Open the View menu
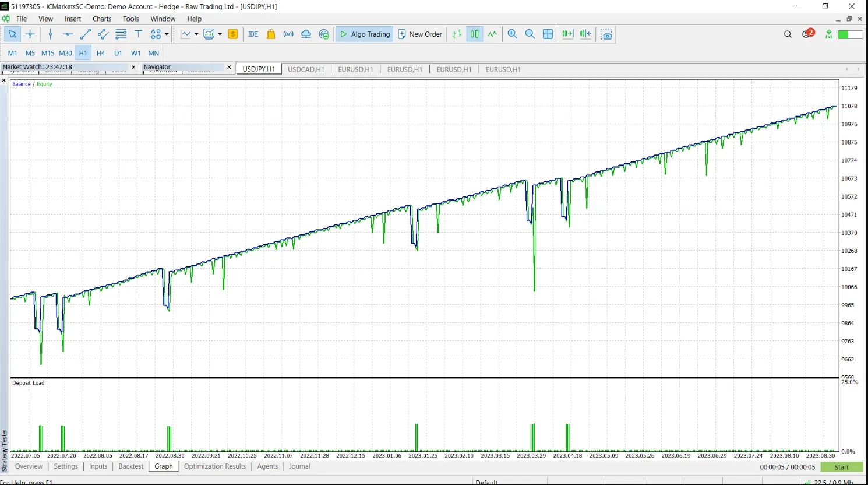The width and height of the screenshot is (868, 485). 45,19
